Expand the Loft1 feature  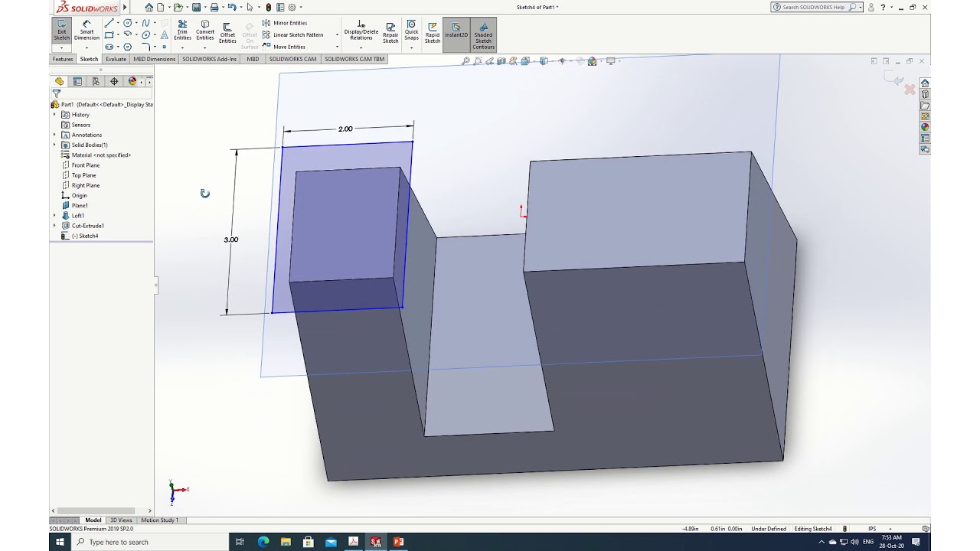tap(54, 216)
